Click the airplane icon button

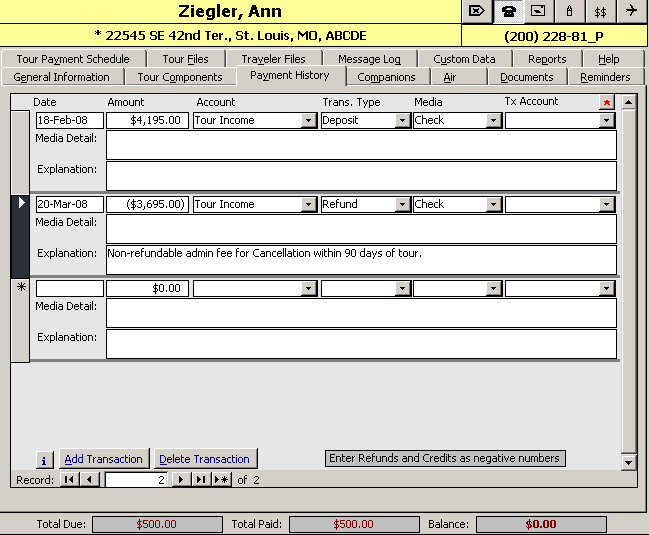(x=631, y=12)
